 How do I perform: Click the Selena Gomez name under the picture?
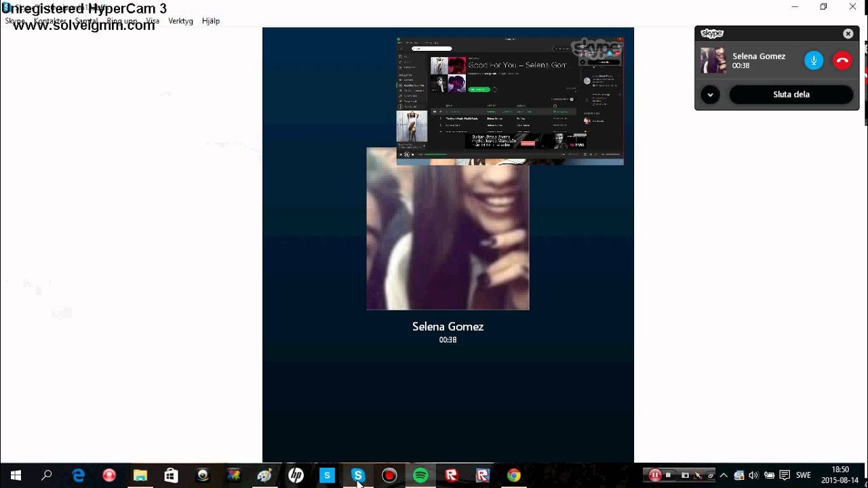click(448, 326)
